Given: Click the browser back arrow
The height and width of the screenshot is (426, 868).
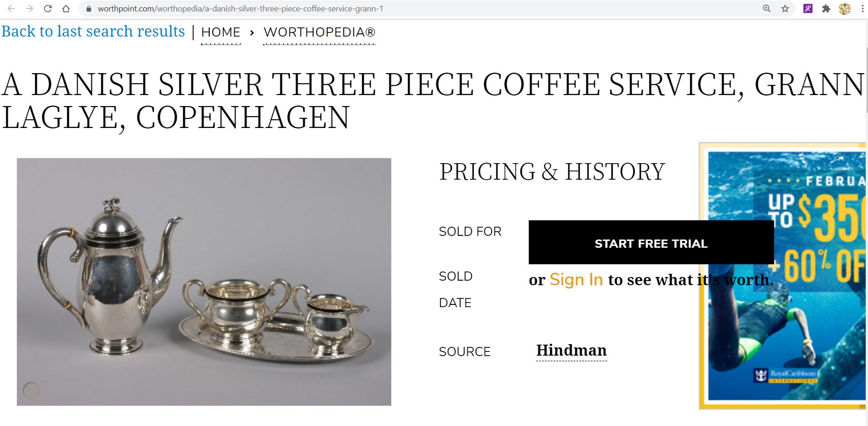Looking at the screenshot, I should [10, 8].
